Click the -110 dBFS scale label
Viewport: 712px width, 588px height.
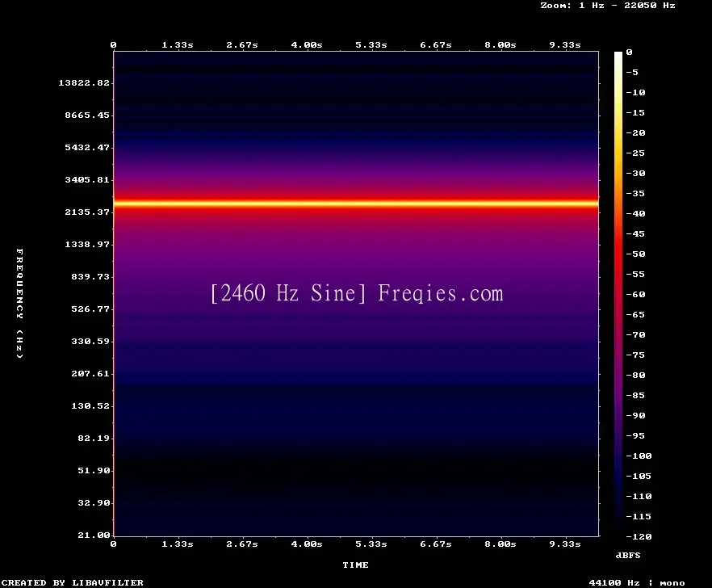point(639,496)
